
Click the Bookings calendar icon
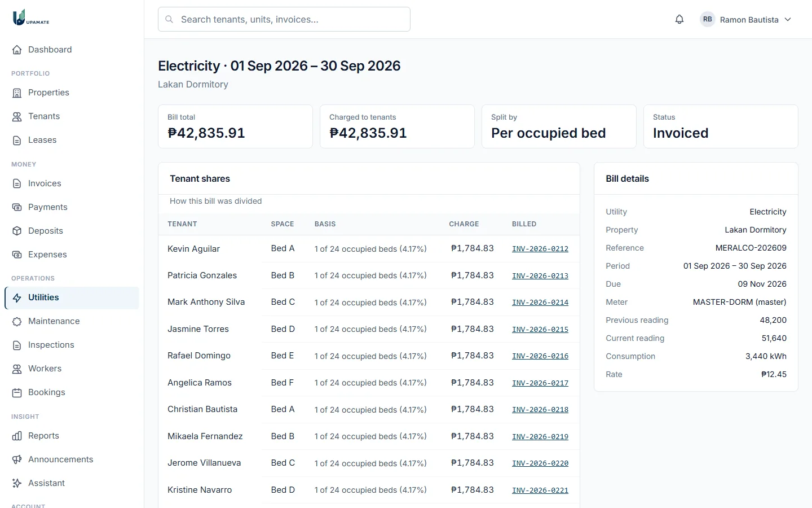pyautogui.click(x=17, y=392)
